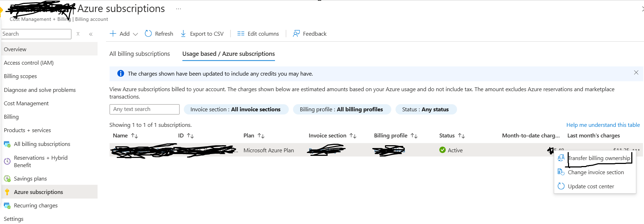Click Last month's charges column header
This screenshot has height=224, width=644.
click(593, 136)
